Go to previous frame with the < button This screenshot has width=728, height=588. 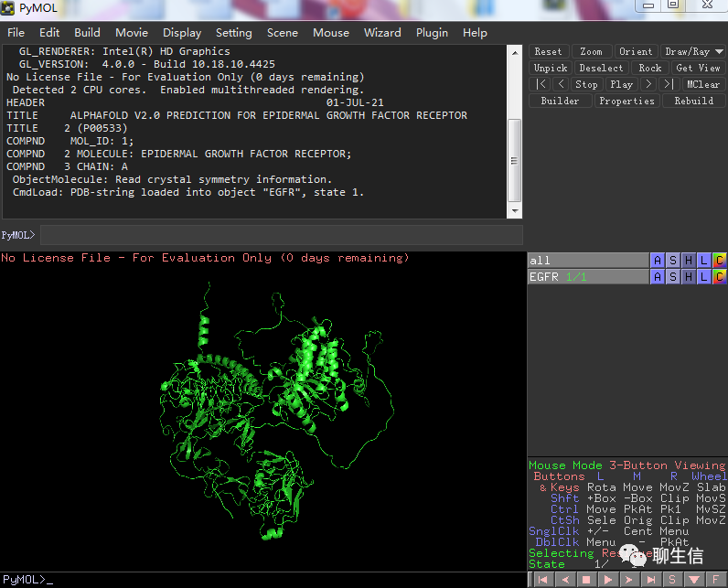pos(562,84)
